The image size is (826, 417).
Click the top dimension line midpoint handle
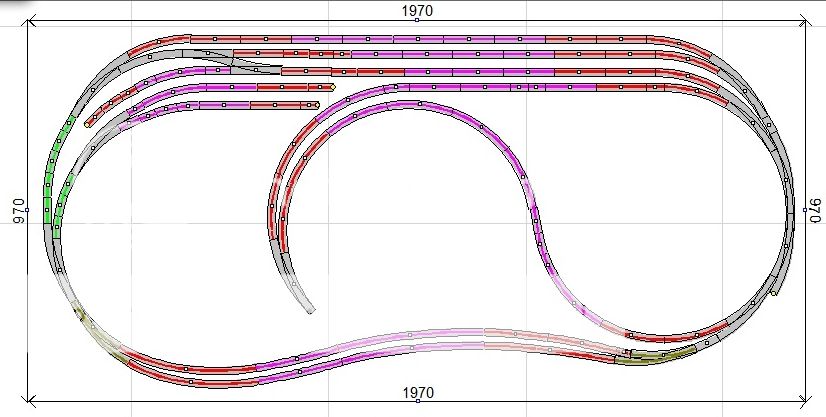pyautogui.click(x=417, y=20)
